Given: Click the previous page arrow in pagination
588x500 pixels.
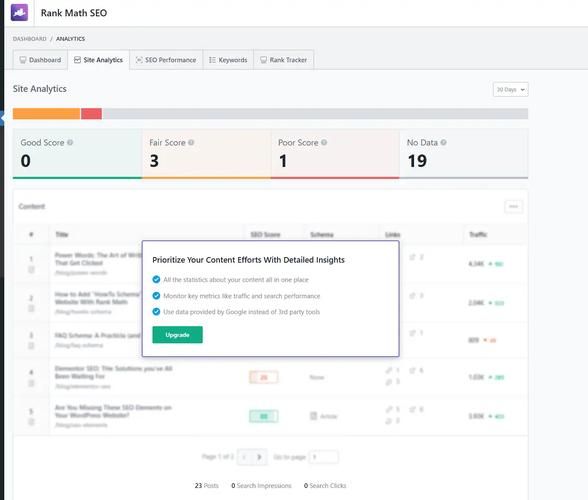Looking at the screenshot, I should click(x=244, y=457).
